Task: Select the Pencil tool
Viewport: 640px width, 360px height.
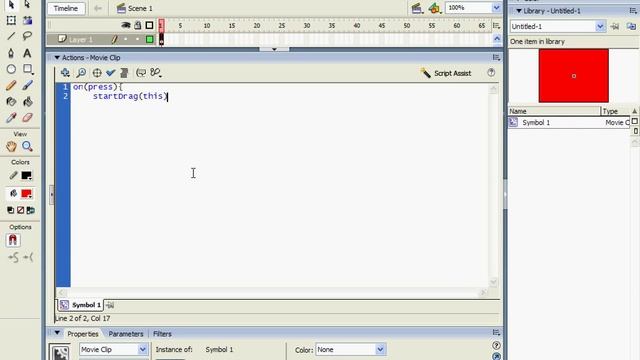Action: 11,85
